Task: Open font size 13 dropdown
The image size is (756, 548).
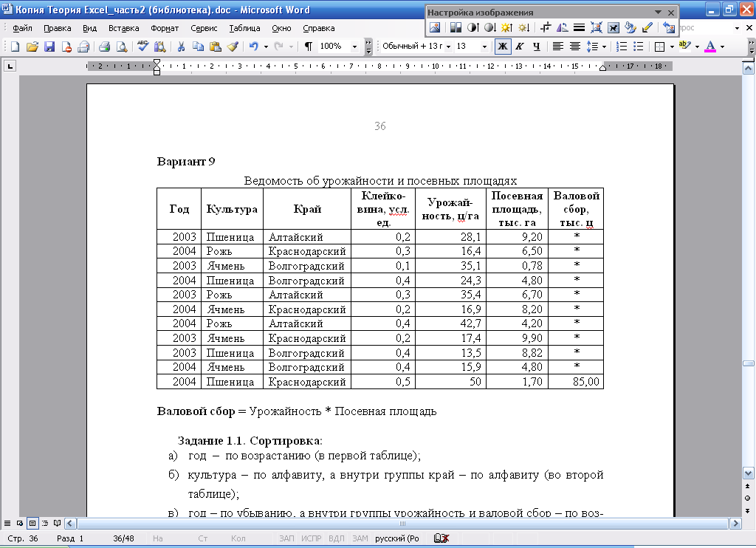Action: 484,47
